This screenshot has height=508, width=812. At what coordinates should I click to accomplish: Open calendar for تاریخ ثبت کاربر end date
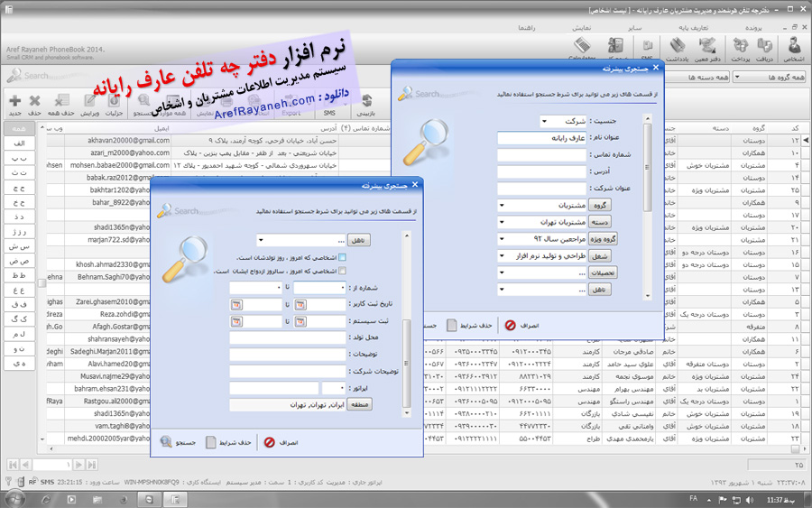[x=236, y=305]
